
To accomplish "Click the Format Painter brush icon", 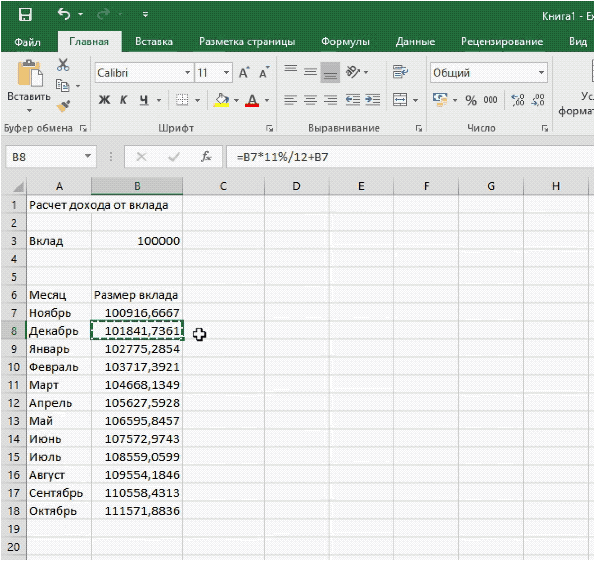I will coord(63,106).
